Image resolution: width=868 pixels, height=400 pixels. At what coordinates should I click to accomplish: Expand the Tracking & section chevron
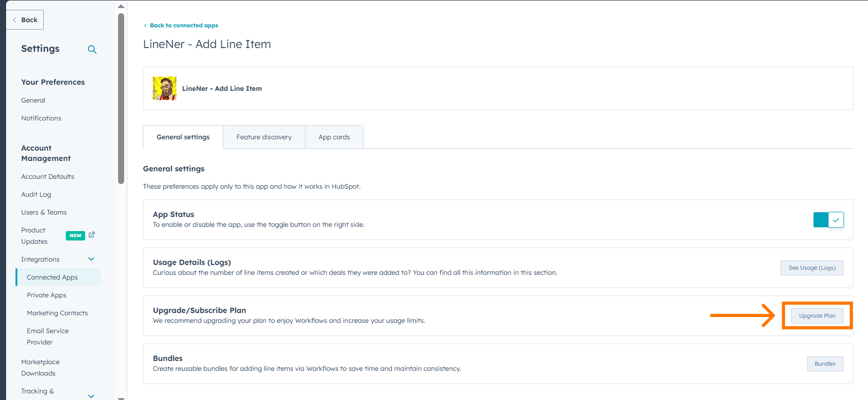pos(91,396)
